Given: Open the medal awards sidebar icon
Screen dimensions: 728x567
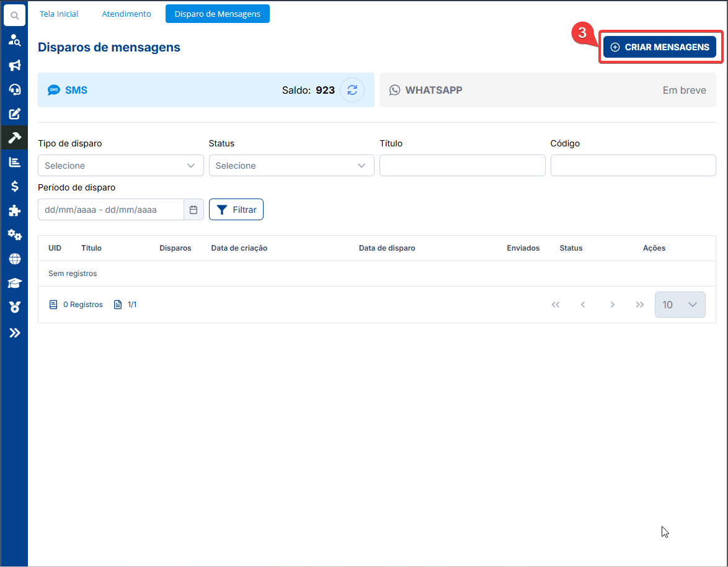Looking at the screenshot, I should 14,307.
